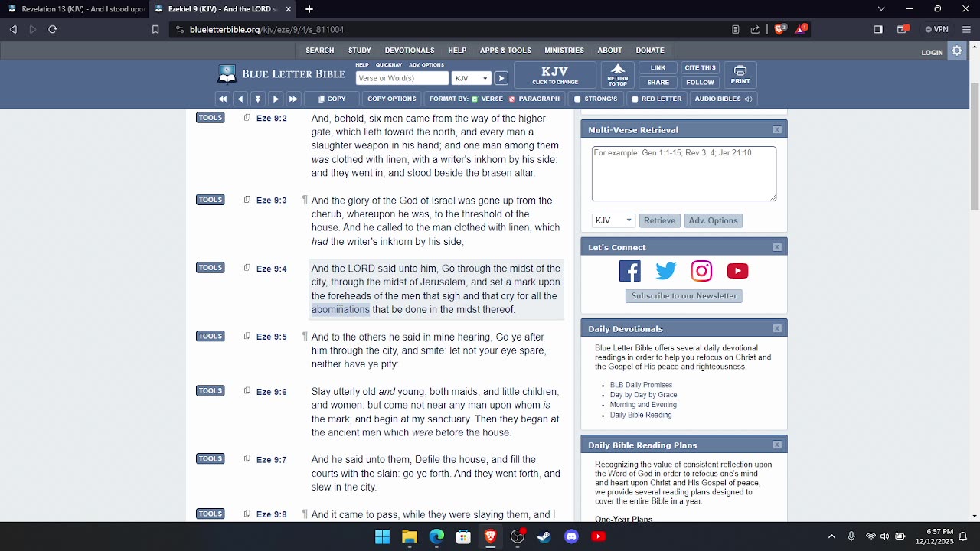Click the Multi-Verse Retrieval text area
The width and height of the screenshot is (980, 551).
(x=684, y=174)
